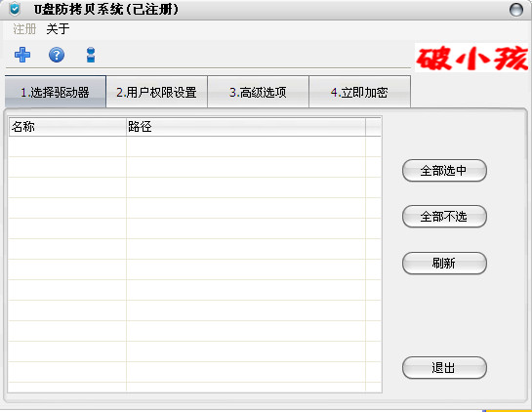Click the blue user figure toolbar icon
532x412 pixels.
click(91, 55)
